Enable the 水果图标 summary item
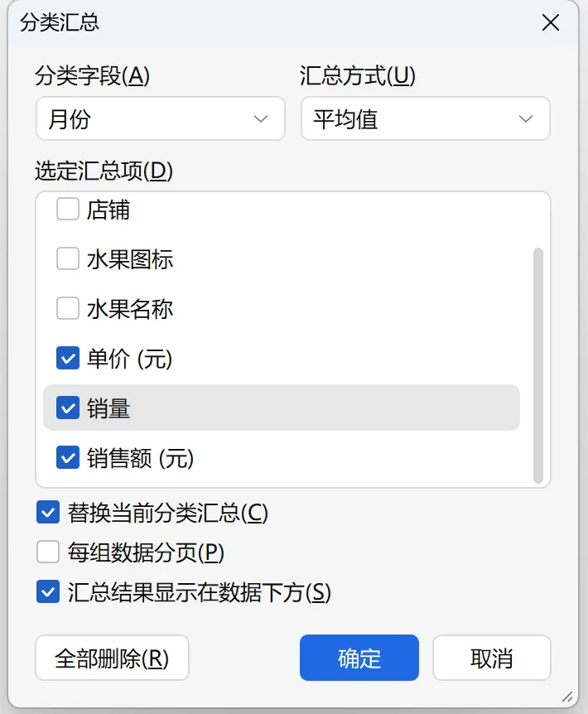Image resolution: width=588 pixels, height=714 pixels. (x=68, y=259)
